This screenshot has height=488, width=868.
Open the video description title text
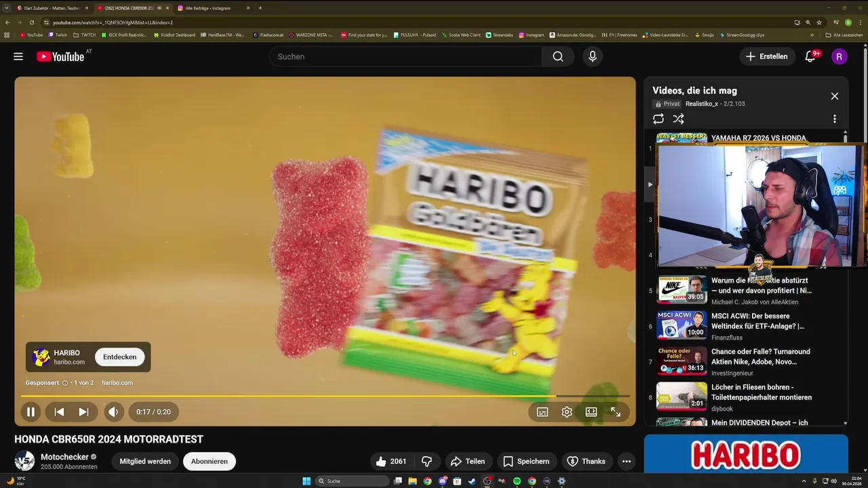coord(108,439)
